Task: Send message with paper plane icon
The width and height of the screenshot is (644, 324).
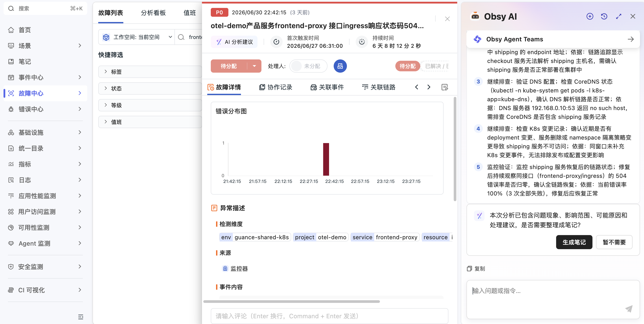Action: click(x=629, y=309)
